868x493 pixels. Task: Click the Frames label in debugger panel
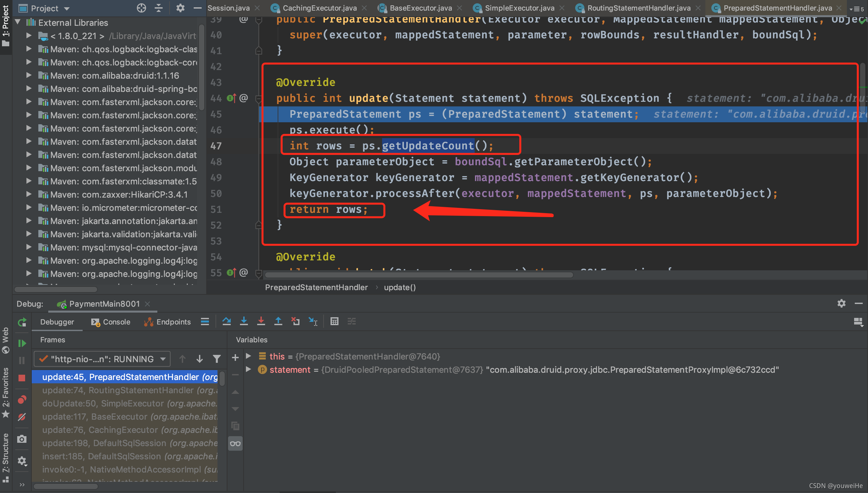point(53,340)
